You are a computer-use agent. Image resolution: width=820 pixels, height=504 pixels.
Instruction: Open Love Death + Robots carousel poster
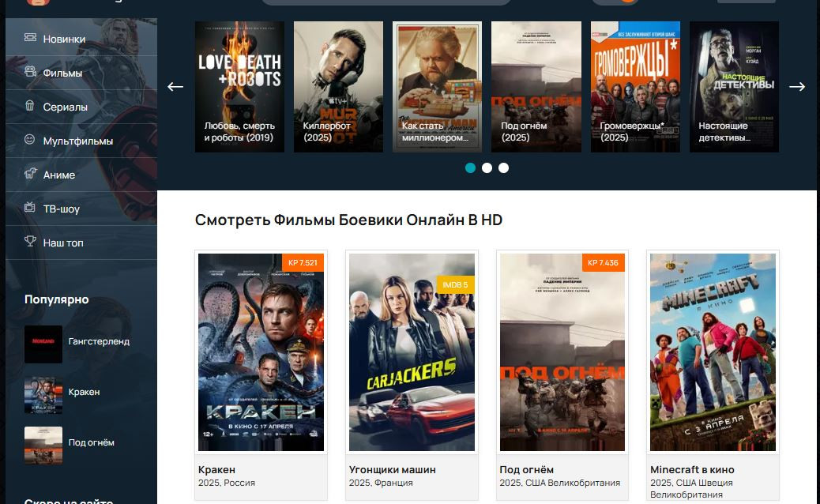tap(239, 87)
